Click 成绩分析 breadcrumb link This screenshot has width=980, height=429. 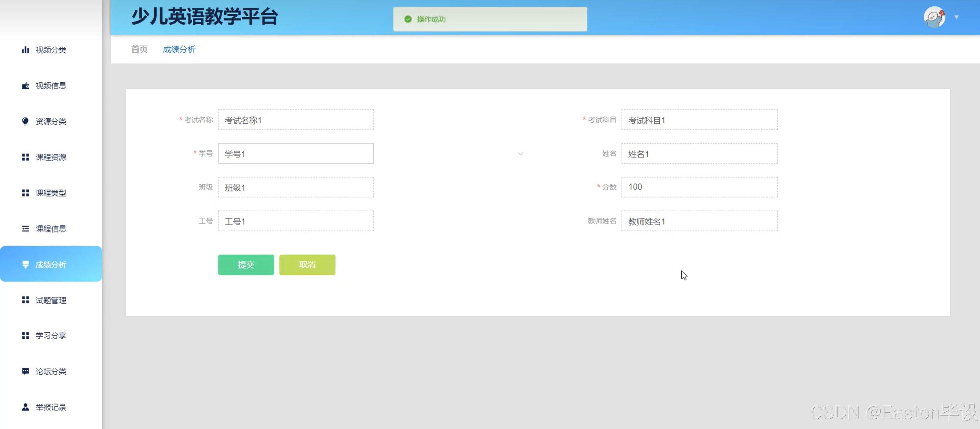pyautogui.click(x=179, y=49)
